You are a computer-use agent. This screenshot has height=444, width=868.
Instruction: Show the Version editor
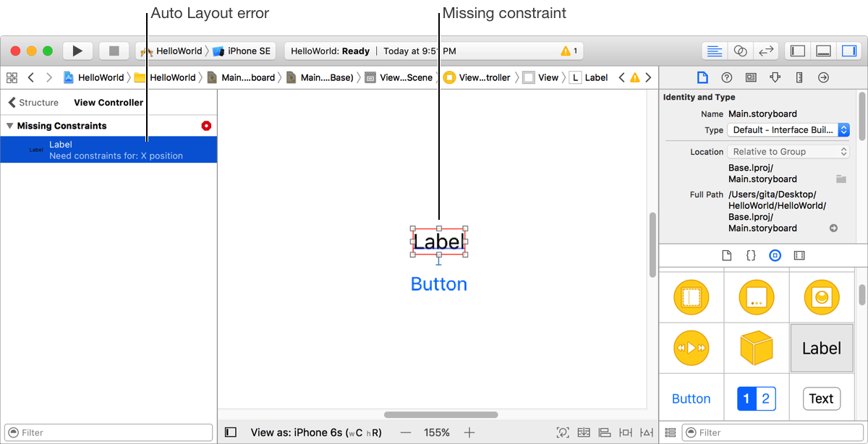766,51
